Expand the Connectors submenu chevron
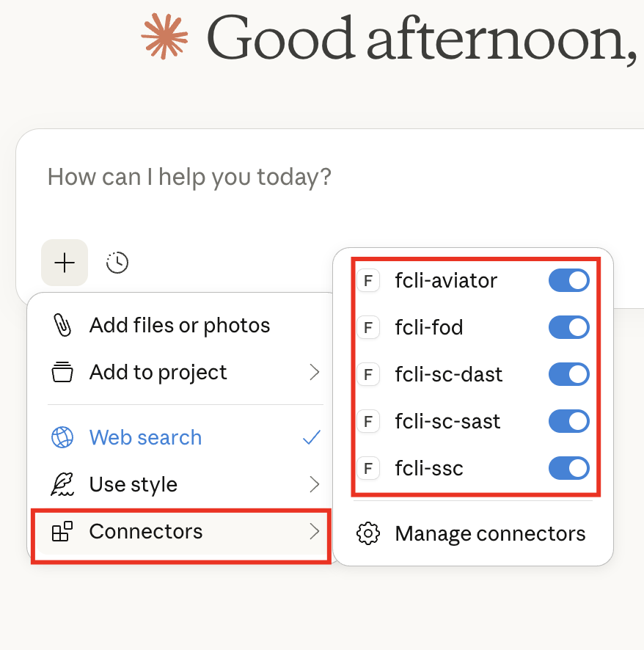644x650 pixels. pyautogui.click(x=315, y=531)
